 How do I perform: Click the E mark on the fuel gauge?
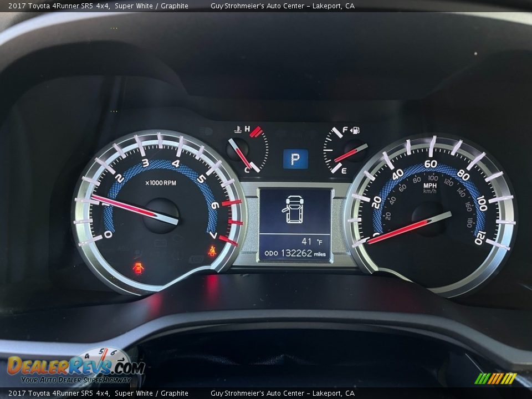(344, 171)
